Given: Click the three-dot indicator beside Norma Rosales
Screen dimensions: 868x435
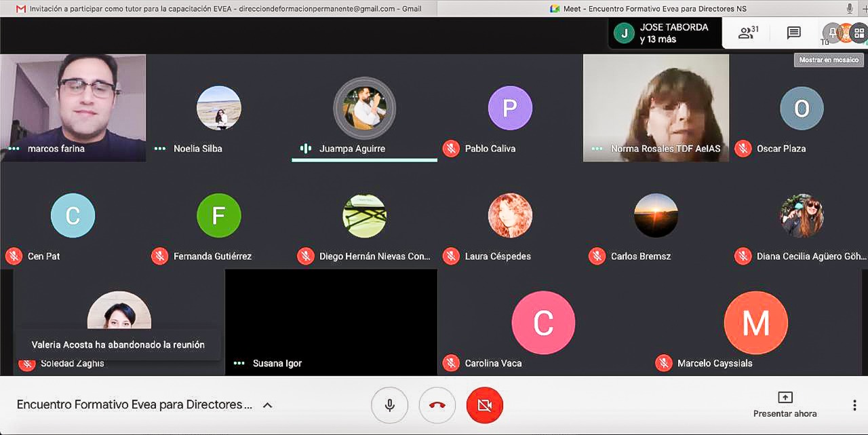Looking at the screenshot, I should click(x=597, y=149).
